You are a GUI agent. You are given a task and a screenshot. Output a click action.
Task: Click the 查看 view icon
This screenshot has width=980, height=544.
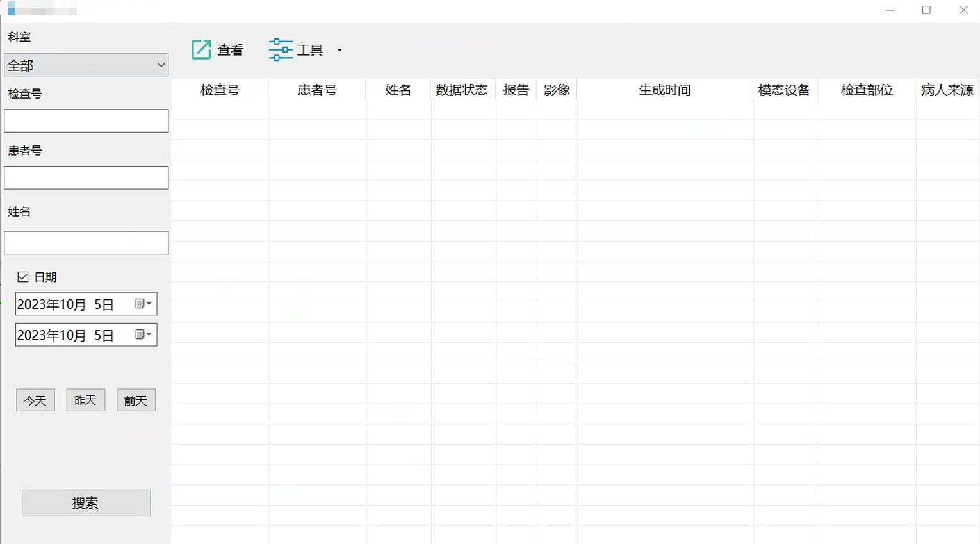(201, 49)
